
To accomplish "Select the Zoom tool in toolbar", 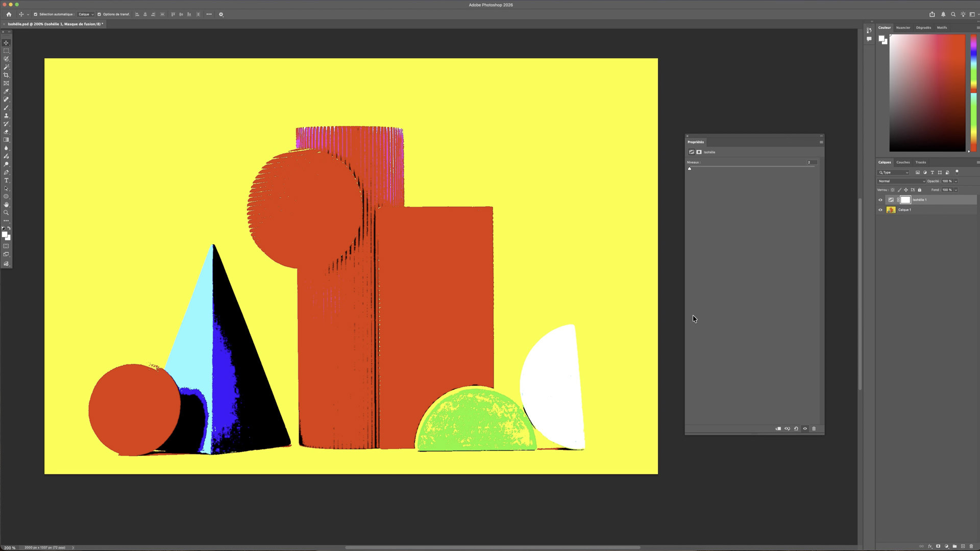I will [x=6, y=213].
